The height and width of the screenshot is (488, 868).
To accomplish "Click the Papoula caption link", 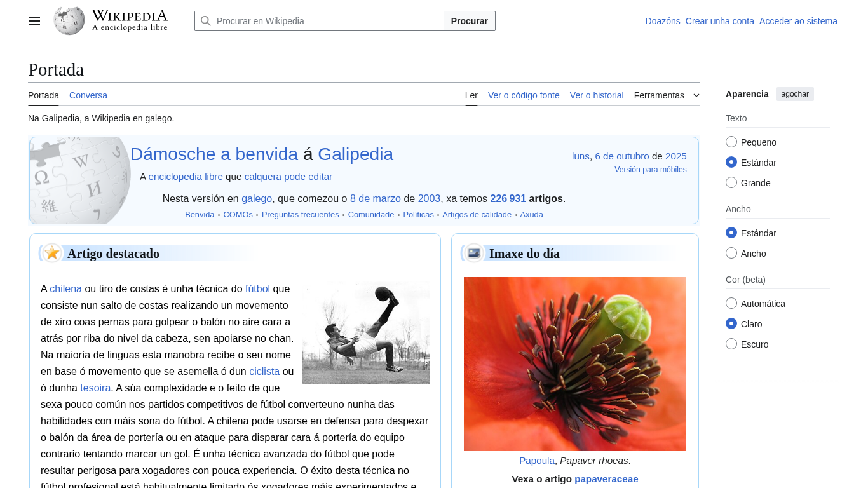I will point(537,461).
